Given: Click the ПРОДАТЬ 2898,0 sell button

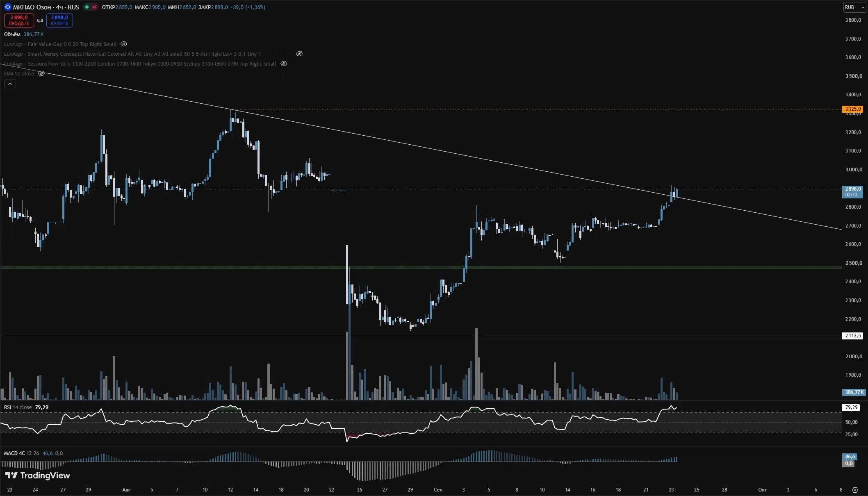Looking at the screenshot, I should point(19,20).
